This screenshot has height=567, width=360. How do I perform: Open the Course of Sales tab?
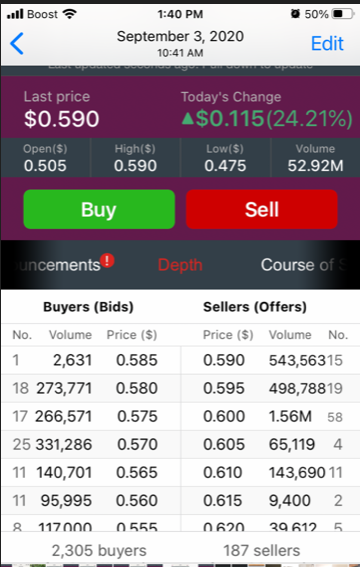304,265
